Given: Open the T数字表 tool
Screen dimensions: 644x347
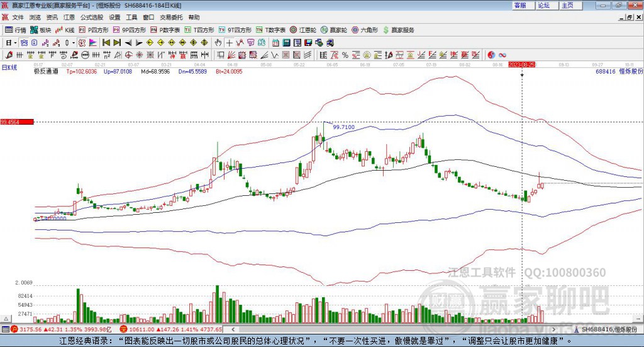Looking at the screenshot, I should coord(270,30).
